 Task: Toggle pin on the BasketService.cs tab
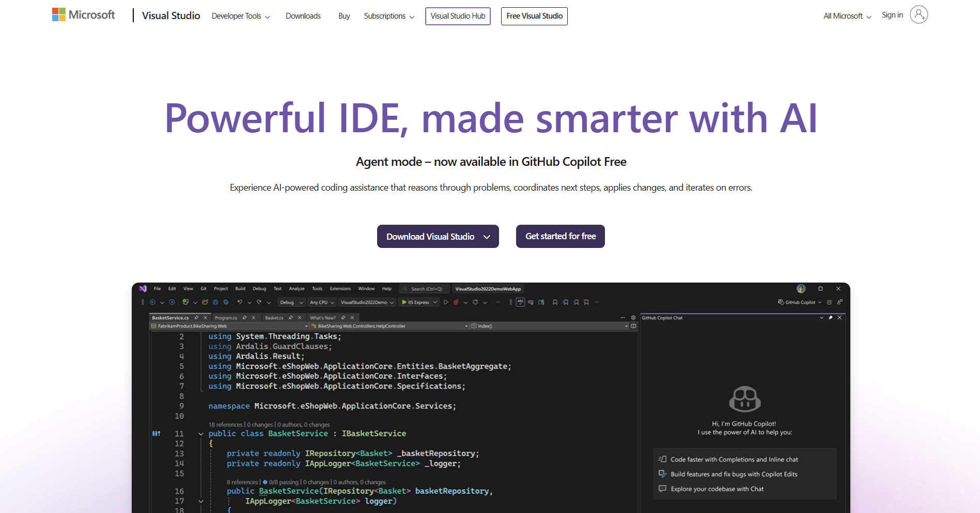196,318
